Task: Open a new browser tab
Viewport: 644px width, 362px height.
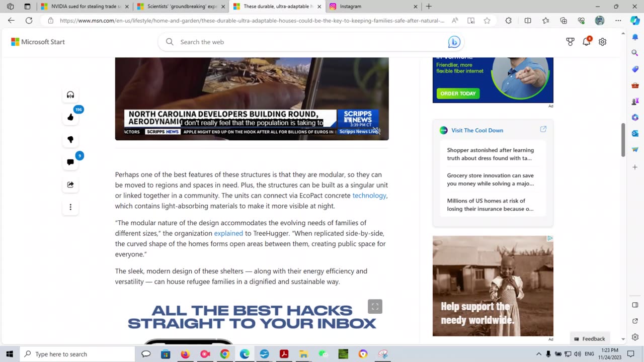Action: point(429,7)
